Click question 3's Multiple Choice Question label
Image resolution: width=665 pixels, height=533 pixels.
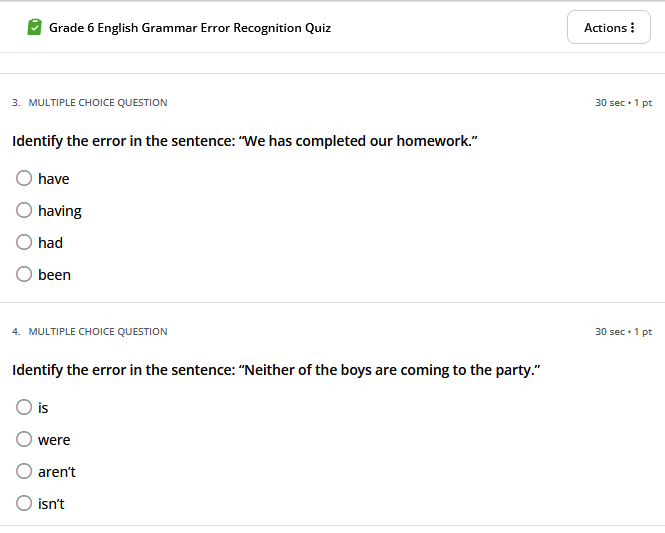click(98, 103)
